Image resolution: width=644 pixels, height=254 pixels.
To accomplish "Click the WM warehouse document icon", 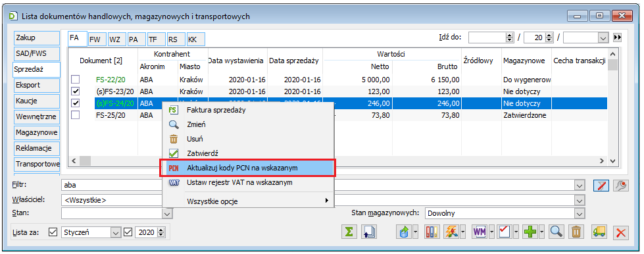I will click(x=480, y=232).
